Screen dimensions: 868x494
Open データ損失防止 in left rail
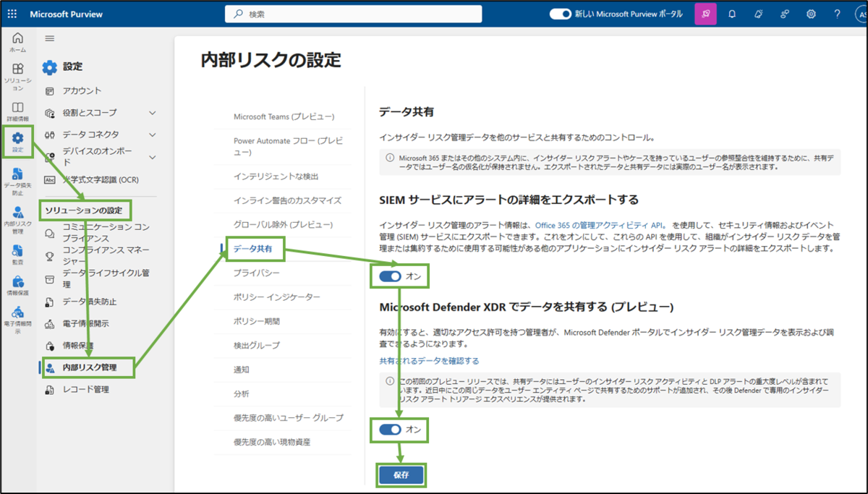(18, 182)
